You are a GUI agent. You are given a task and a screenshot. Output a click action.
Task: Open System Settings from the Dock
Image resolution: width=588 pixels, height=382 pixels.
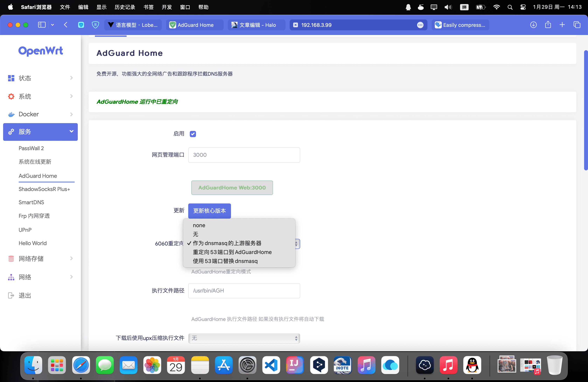[248, 365]
